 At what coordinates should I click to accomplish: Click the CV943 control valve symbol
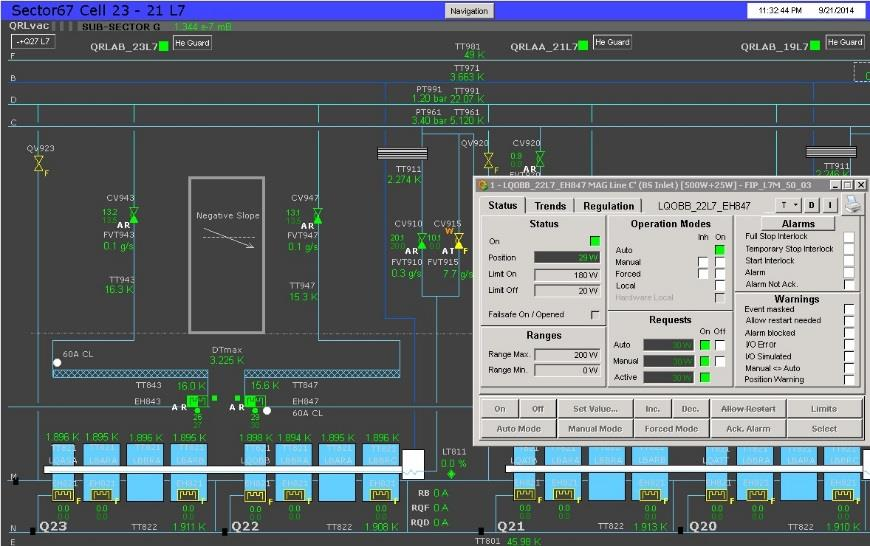pyautogui.click(x=134, y=215)
